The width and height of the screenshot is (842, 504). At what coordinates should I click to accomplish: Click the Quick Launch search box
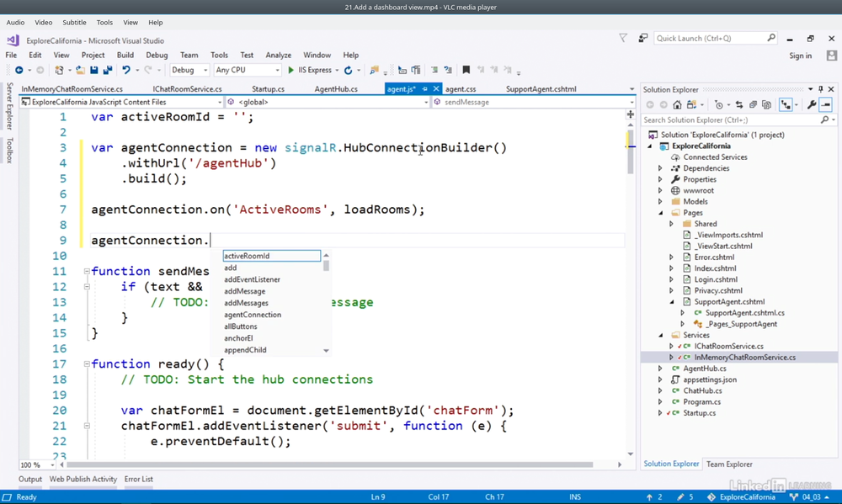(x=715, y=38)
